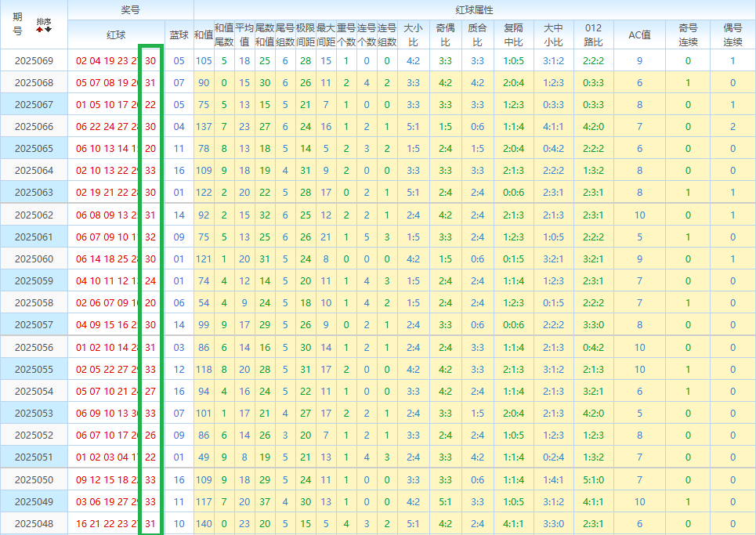
Task: Select period 2025065 row
Action: [378, 149]
